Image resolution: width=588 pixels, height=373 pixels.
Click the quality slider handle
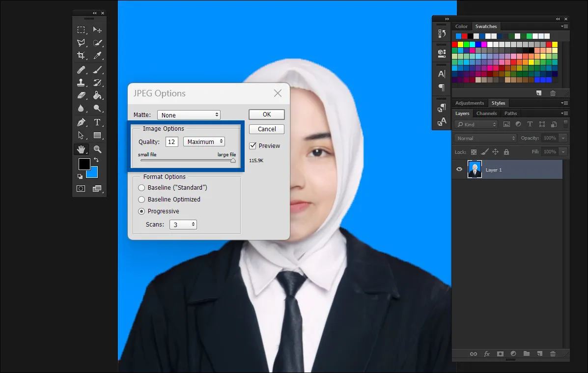(233, 160)
